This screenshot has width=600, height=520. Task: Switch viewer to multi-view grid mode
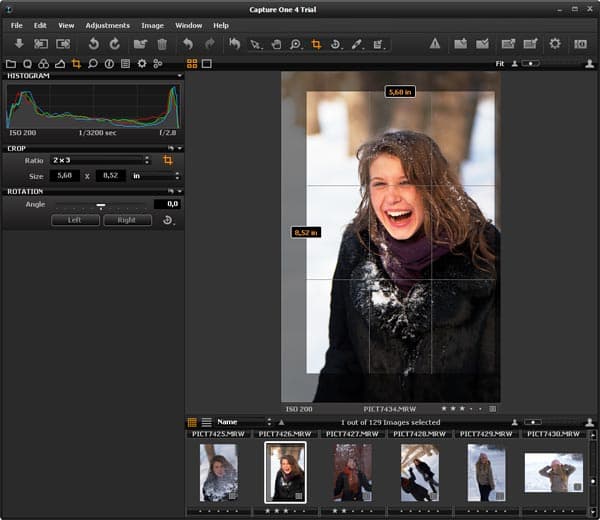(x=192, y=64)
